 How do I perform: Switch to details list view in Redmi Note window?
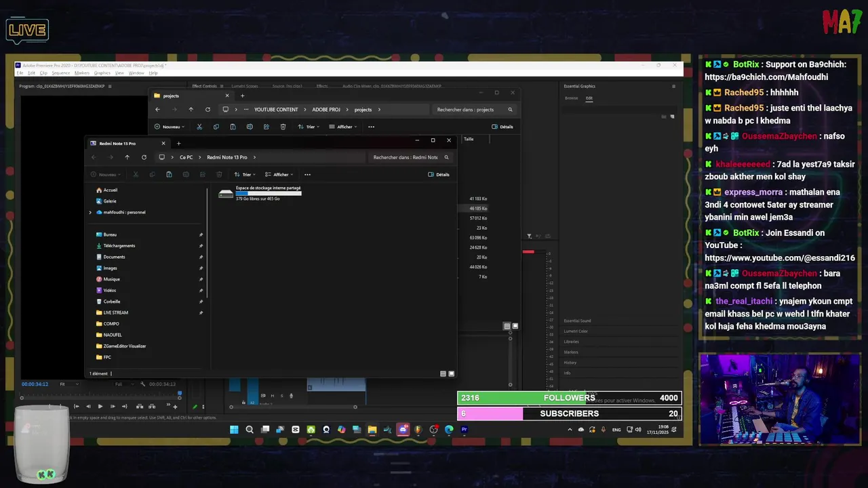coord(443,373)
